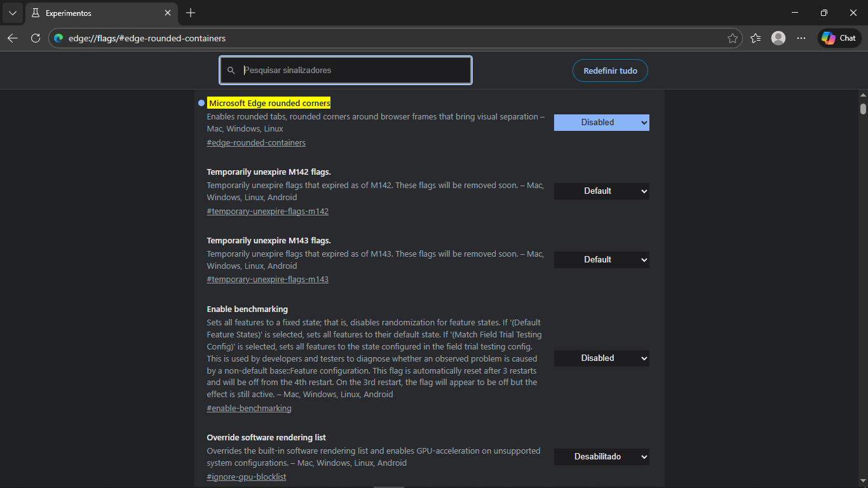Change the Enable benchmarking dropdown value

(x=601, y=358)
